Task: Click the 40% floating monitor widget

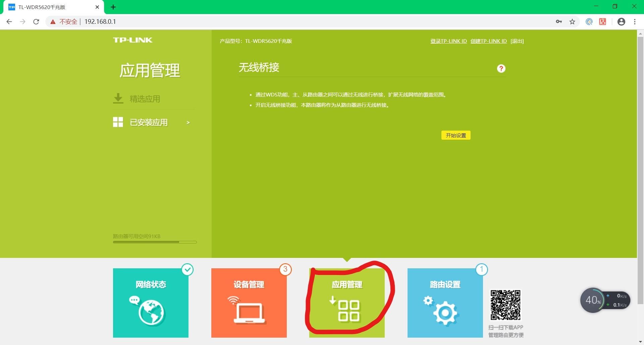Action: coord(605,300)
